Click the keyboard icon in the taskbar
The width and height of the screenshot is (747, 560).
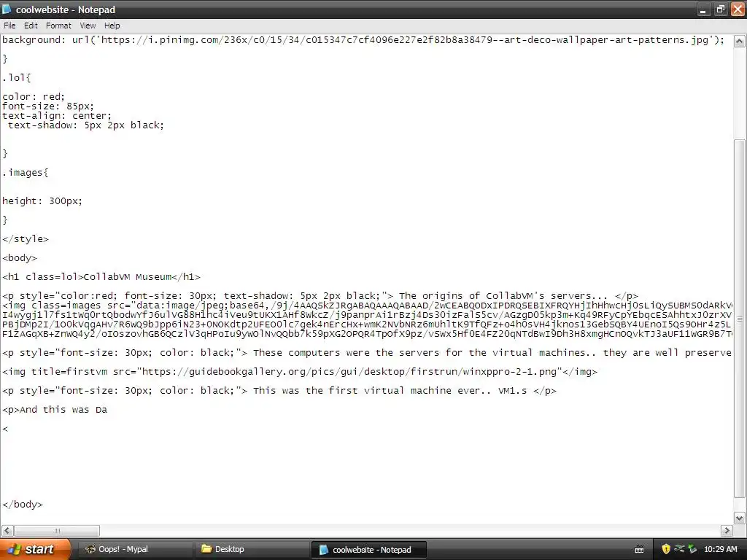639,550
